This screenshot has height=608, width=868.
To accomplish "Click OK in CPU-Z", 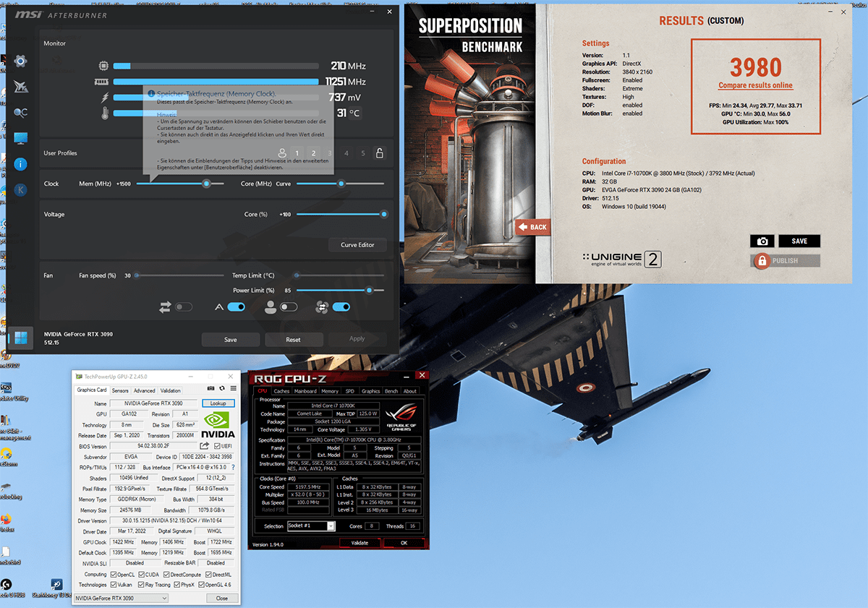I will click(x=404, y=542).
